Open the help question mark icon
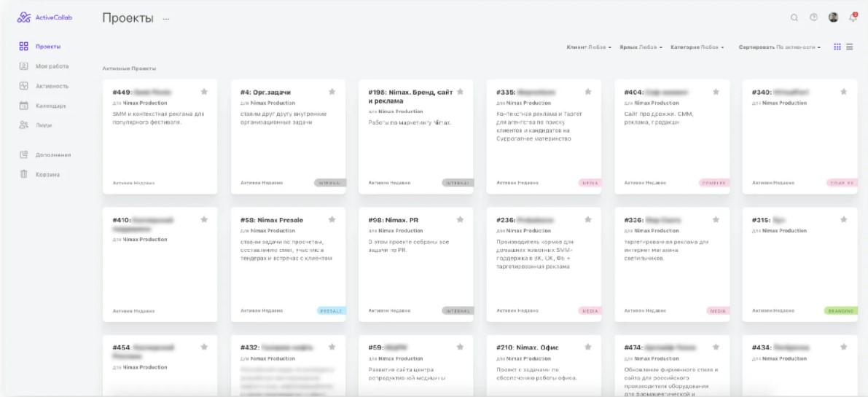Screen dimensions: 868x397 pyautogui.click(x=813, y=17)
